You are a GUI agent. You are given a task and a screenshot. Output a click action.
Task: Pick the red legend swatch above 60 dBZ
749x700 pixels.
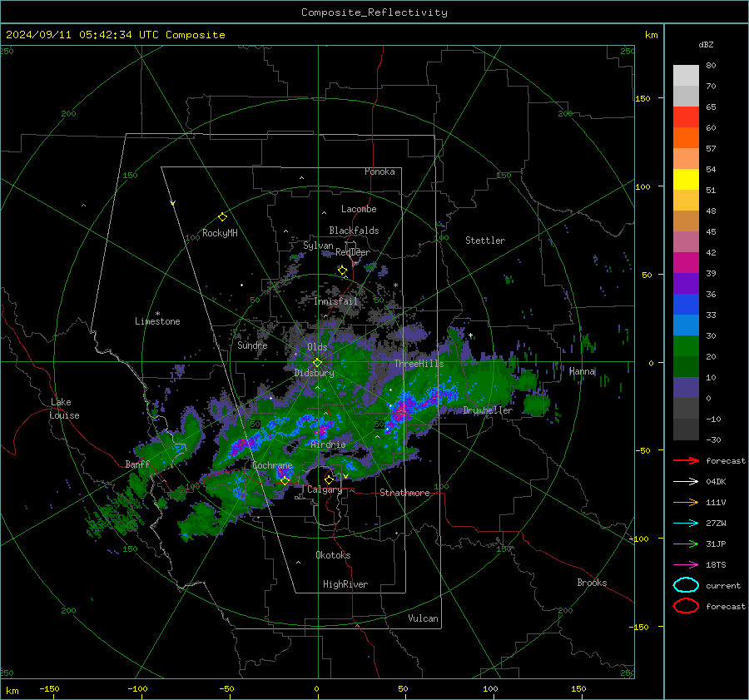[x=686, y=117]
